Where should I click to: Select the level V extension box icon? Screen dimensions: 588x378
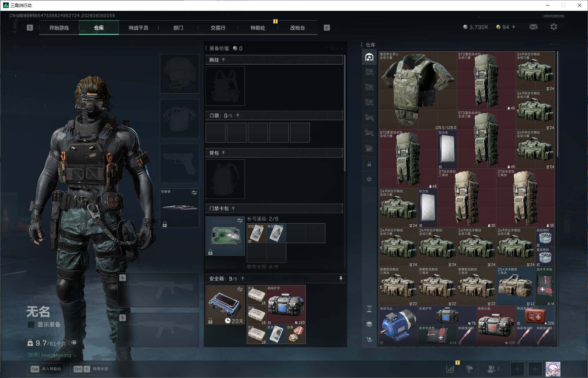(x=369, y=72)
